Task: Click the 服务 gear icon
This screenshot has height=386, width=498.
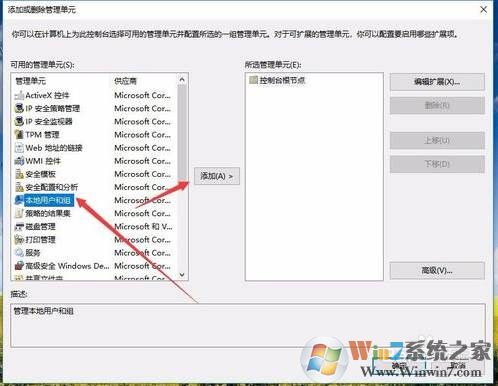Action: (x=19, y=253)
